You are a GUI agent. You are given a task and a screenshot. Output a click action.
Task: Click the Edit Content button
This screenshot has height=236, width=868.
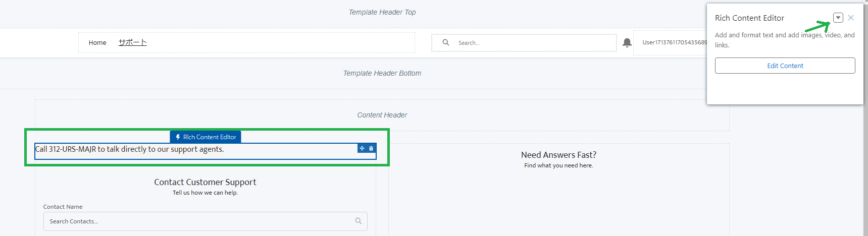pyautogui.click(x=785, y=66)
